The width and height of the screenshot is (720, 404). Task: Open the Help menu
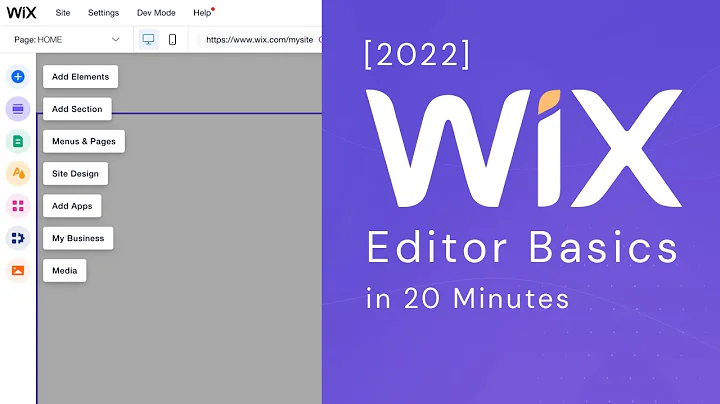[x=202, y=13]
